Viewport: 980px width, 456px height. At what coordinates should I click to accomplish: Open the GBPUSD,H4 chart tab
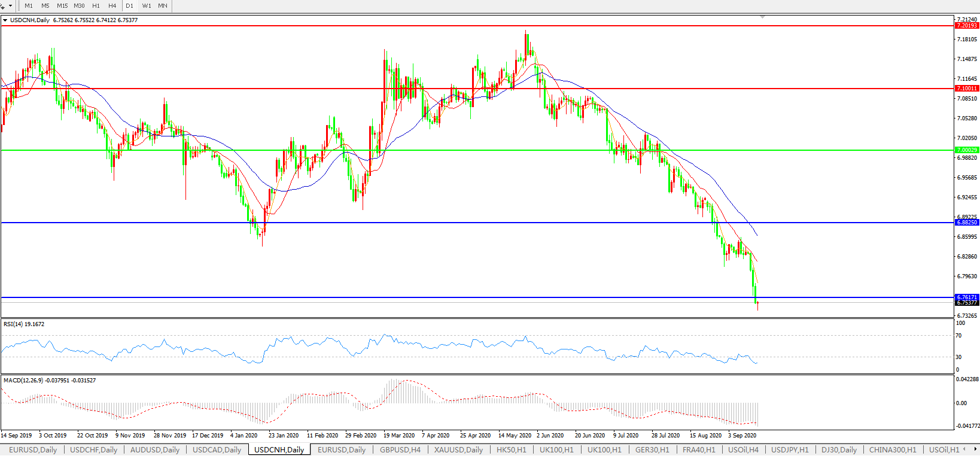click(x=400, y=449)
